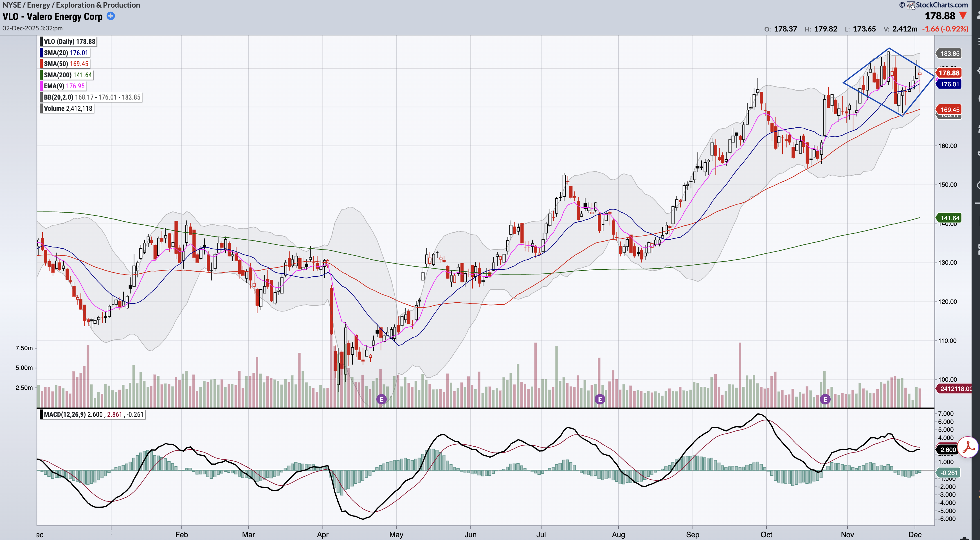Click the NYSE breadcrumb link

coord(12,5)
